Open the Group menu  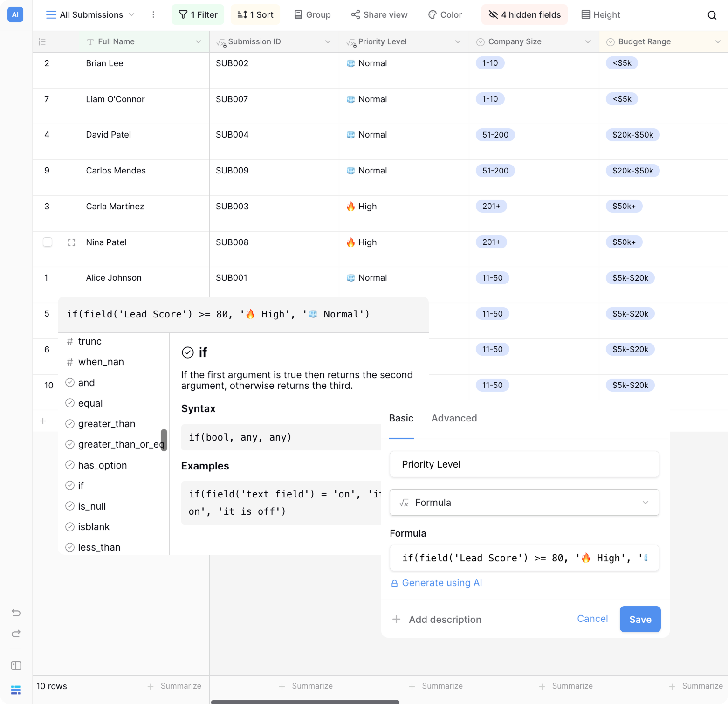click(312, 14)
